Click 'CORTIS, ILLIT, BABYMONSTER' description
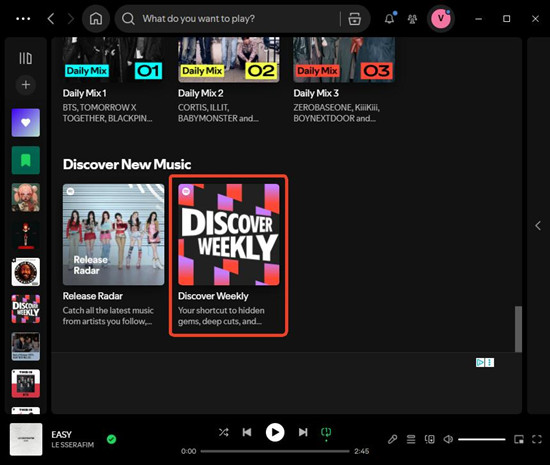The height and width of the screenshot is (465, 550). [x=218, y=113]
